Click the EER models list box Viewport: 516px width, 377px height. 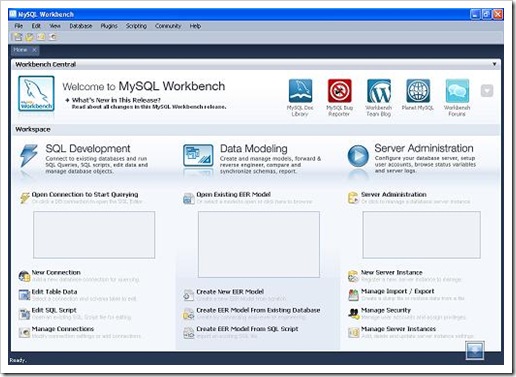coord(259,244)
